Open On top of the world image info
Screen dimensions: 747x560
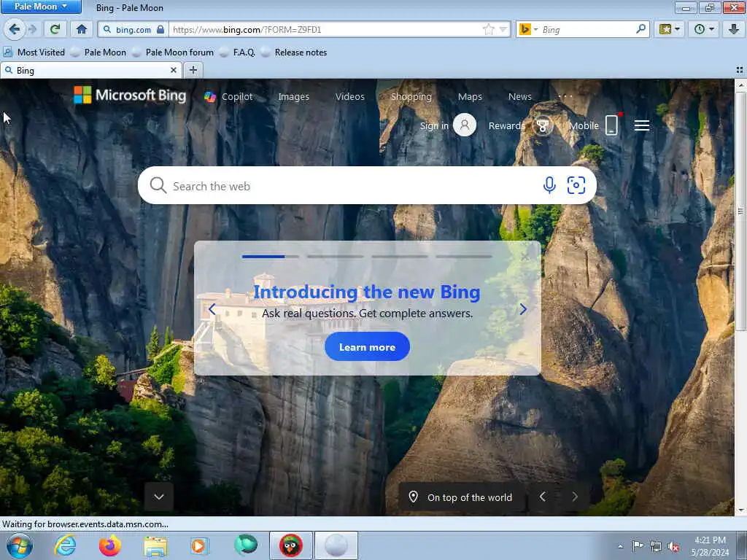461,497
